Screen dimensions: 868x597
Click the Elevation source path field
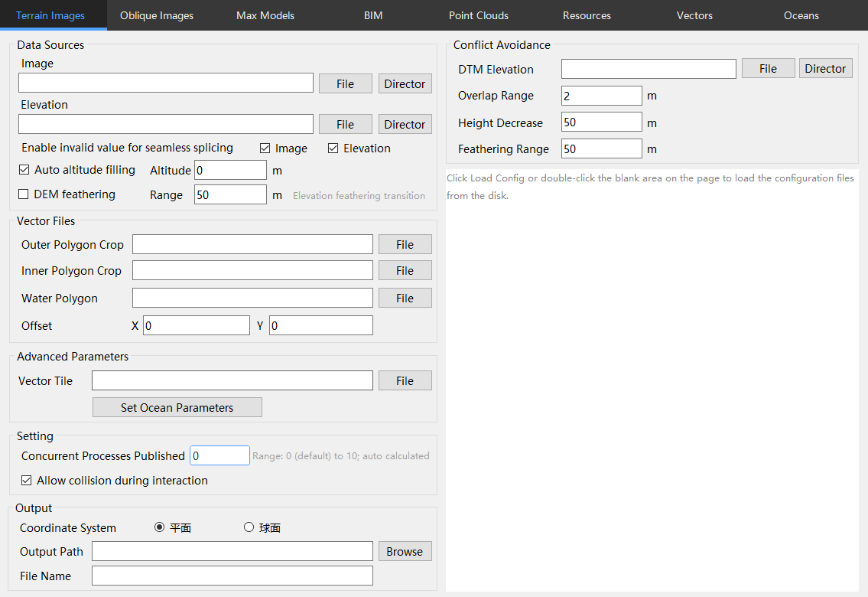(166, 124)
